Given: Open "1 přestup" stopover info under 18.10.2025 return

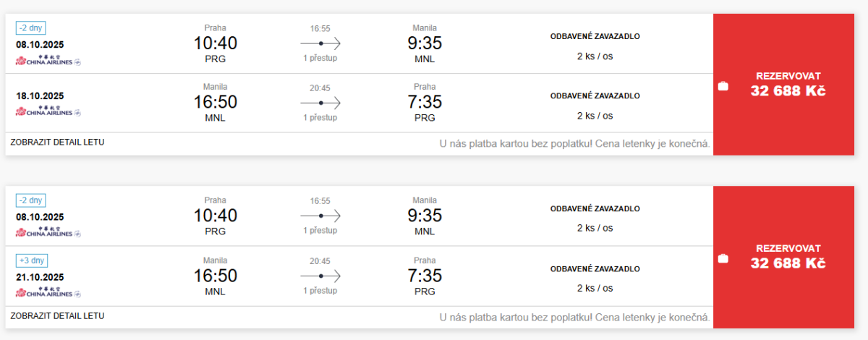Looking at the screenshot, I should [320, 118].
